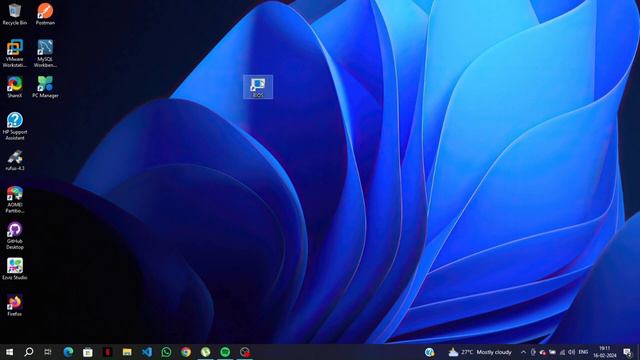Viewport: 640px width, 360px height.
Task: Click the red tray icon beside the battery
Action: click(542, 352)
